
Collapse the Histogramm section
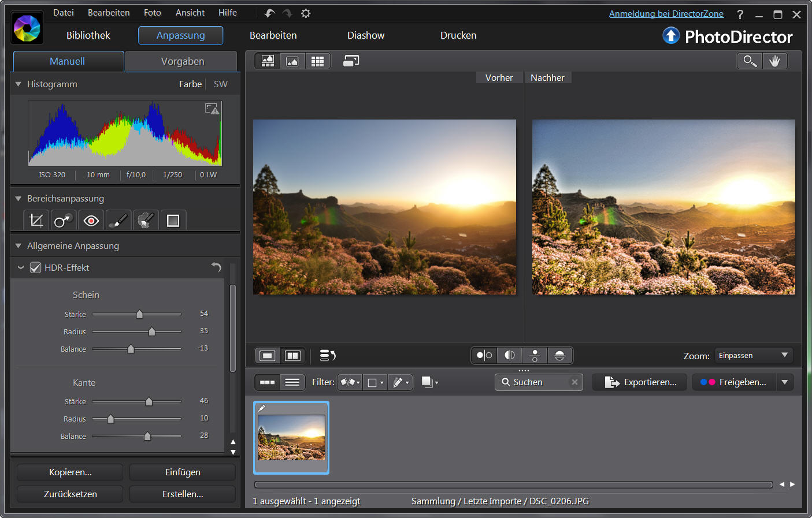(18, 84)
